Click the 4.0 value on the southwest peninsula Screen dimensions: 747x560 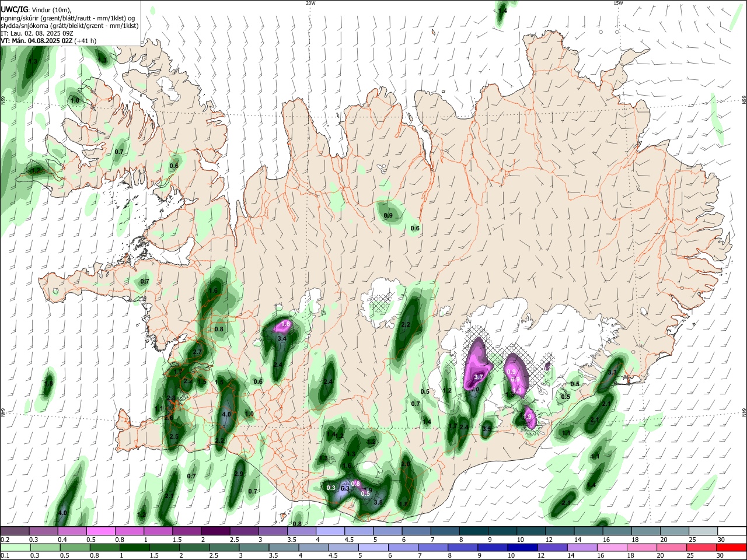pos(227,414)
